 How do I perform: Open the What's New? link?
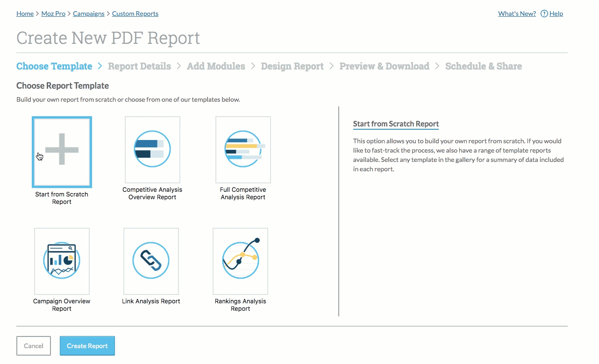click(x=517, y=14)
